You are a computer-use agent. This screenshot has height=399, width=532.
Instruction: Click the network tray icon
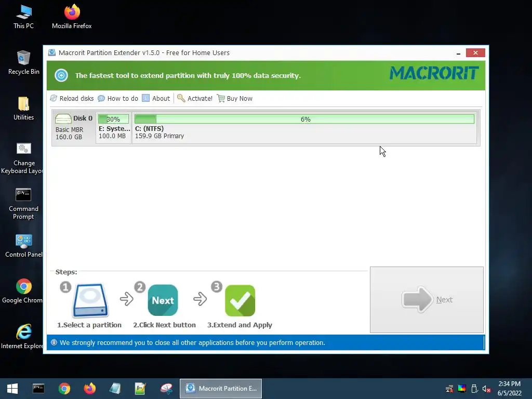point(449,389)
